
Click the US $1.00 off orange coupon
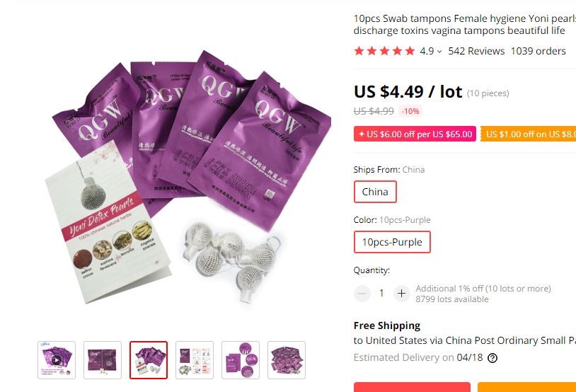pos(529,134)
